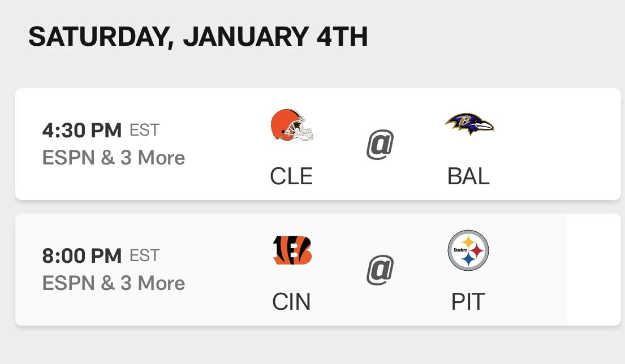Image resolution: width=625 pixels, height=364 pixels.
Task: Click the Cincinnati Bengals B logo
Action: [292, 250]
